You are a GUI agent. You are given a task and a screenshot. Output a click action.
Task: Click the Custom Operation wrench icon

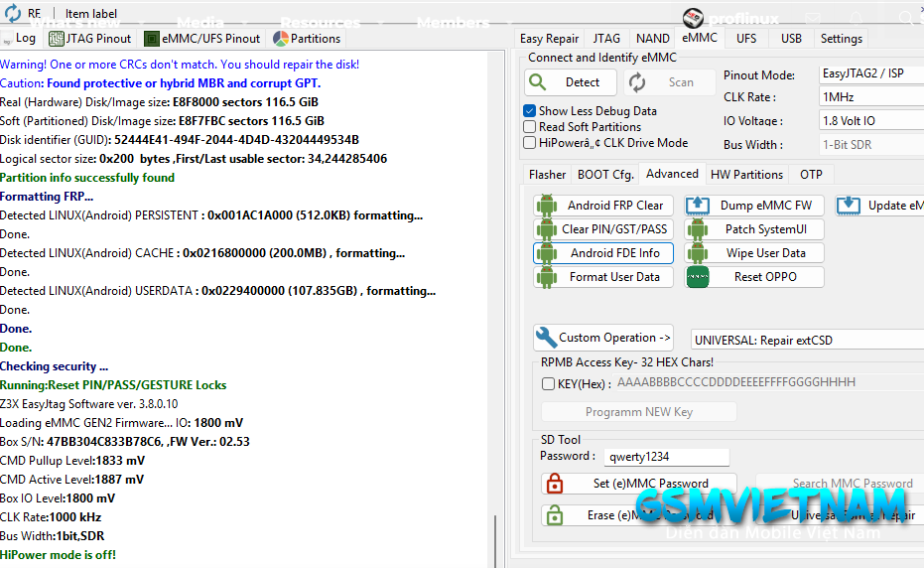click(546, 338)
